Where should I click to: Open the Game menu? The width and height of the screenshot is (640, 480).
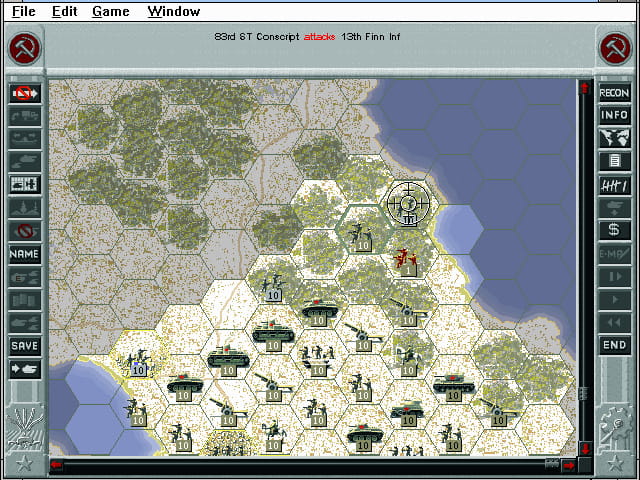pos(111,11)
